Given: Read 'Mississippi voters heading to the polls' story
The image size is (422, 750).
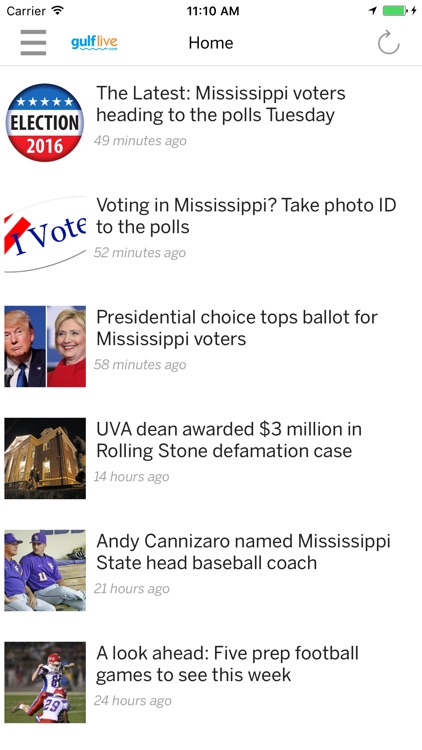Looking at the screenshot, I should point(221,104).
